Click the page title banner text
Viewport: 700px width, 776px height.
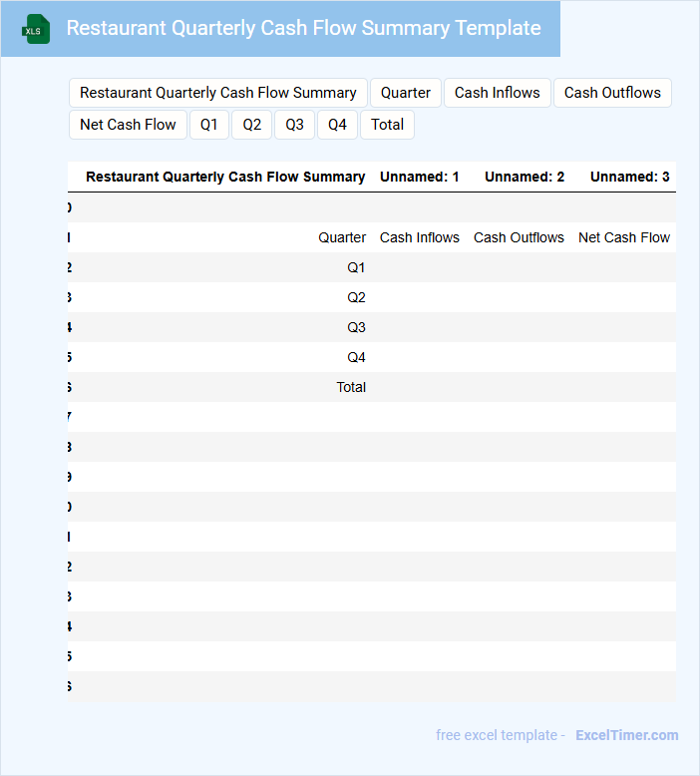303,29
